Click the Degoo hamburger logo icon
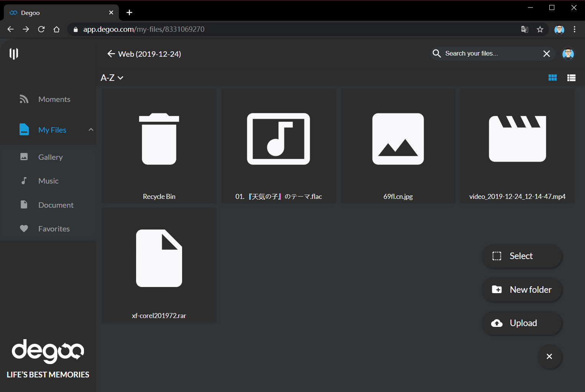This screenshot has height=392, width=585. click(x=14, y=54)
